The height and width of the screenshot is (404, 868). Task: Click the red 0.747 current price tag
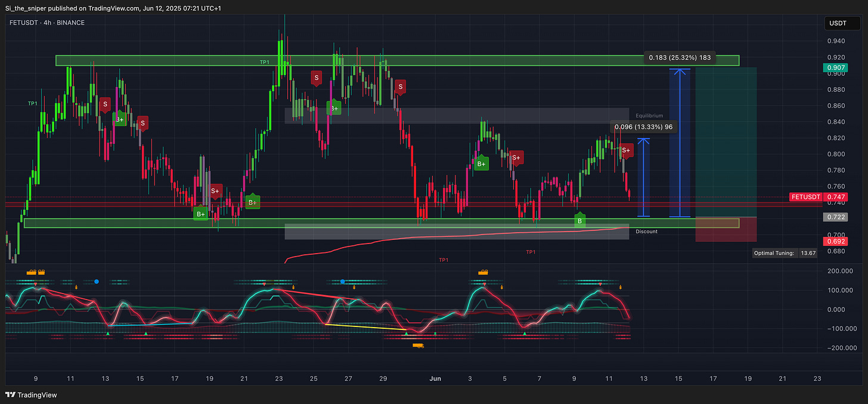click(835, 197)
